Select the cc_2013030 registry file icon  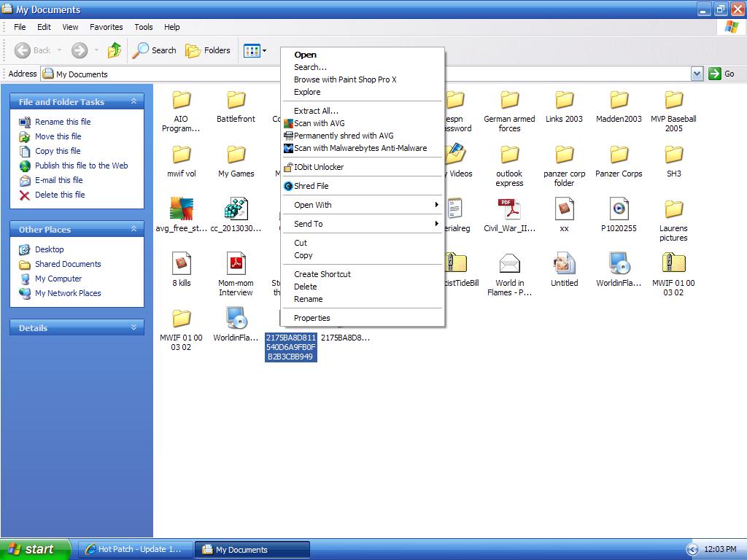(236, 209)
